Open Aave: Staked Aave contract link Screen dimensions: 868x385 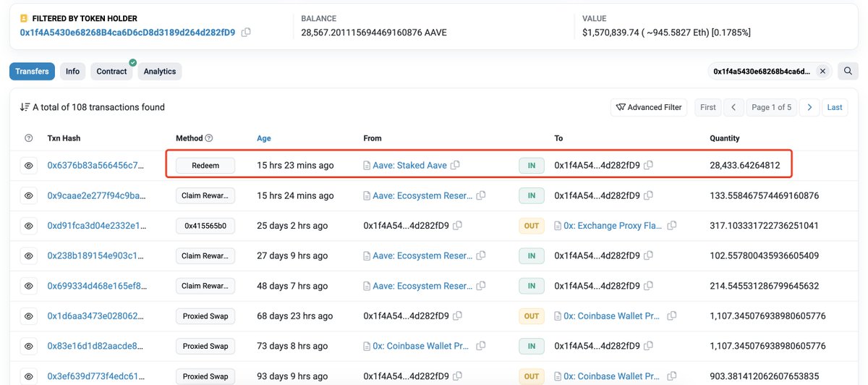pyautogui.click(x=409, y=166)
